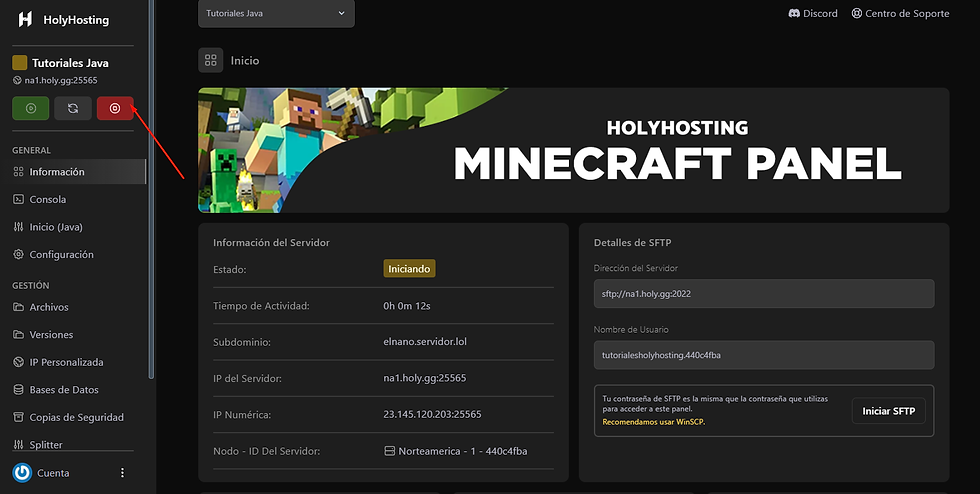
Task: Click the Información grid icon
Action: pos(19,171)
